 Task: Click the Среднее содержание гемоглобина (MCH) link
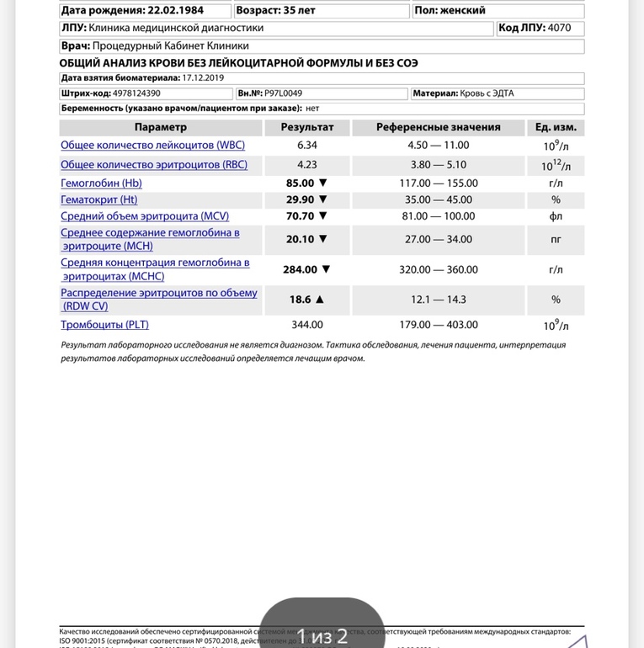pos(150,239)
